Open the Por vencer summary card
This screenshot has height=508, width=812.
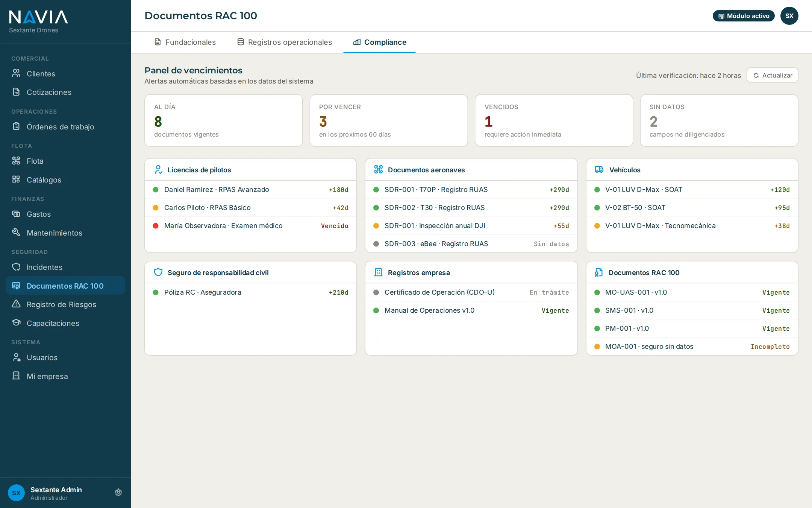point(389,120)
